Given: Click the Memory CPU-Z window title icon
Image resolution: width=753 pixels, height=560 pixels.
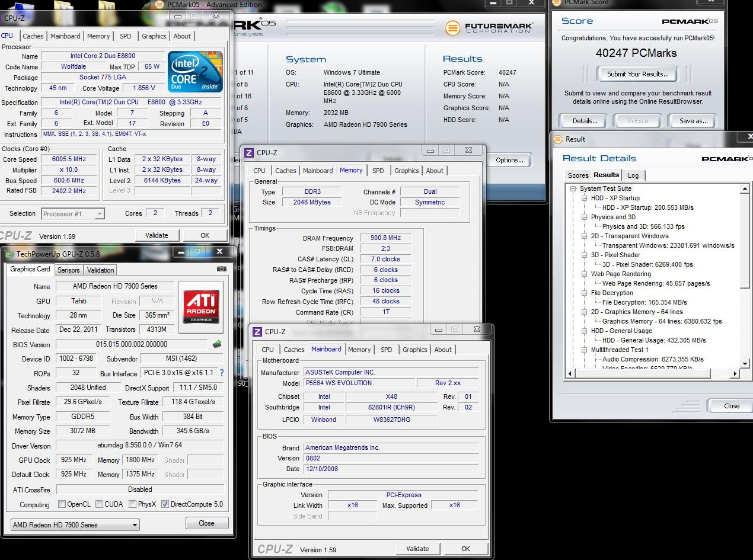Looking at the screenshot, I should (250, 153).
